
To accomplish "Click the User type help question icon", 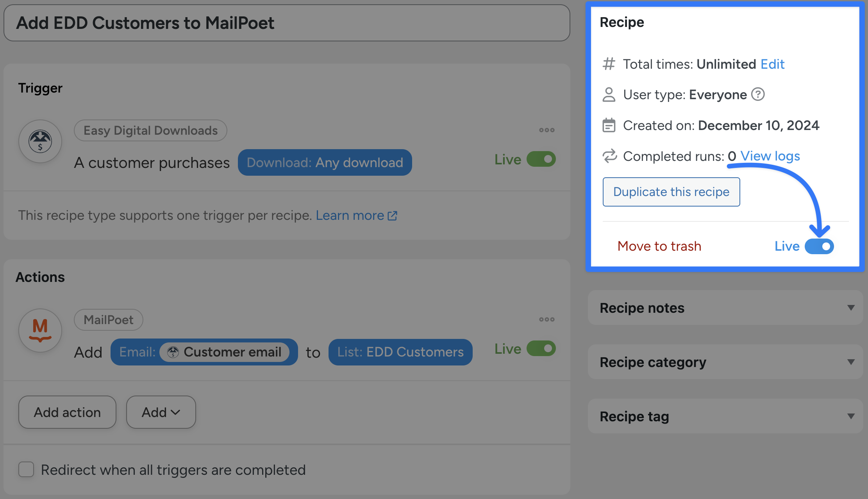I will (x=758, y=94).
